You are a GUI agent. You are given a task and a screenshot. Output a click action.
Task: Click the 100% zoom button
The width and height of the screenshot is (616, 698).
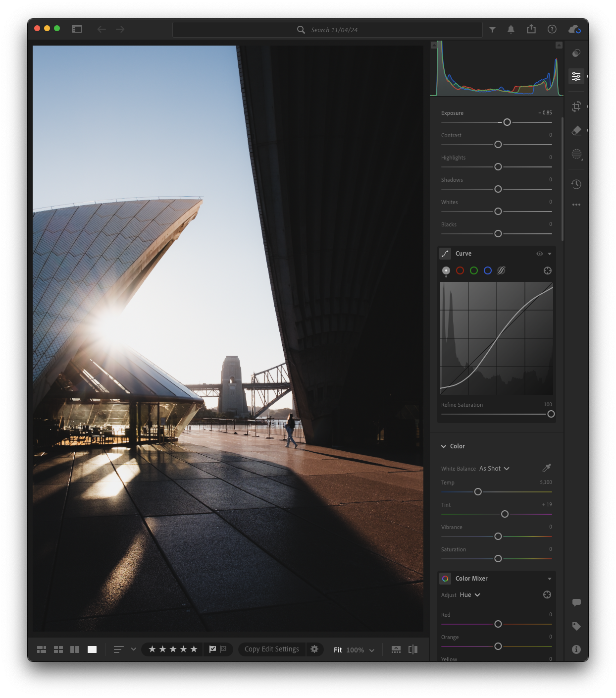click(x=355, y=650)
